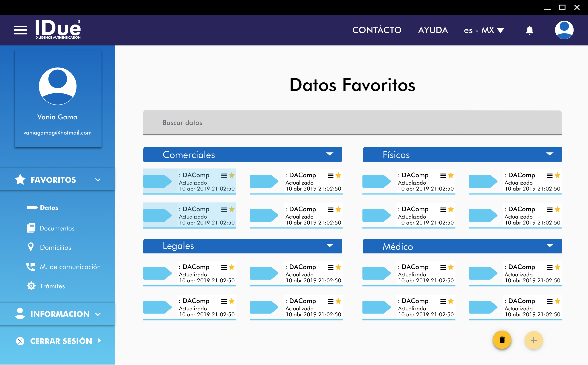Click the notification bell icon

(x=529, y=30)
